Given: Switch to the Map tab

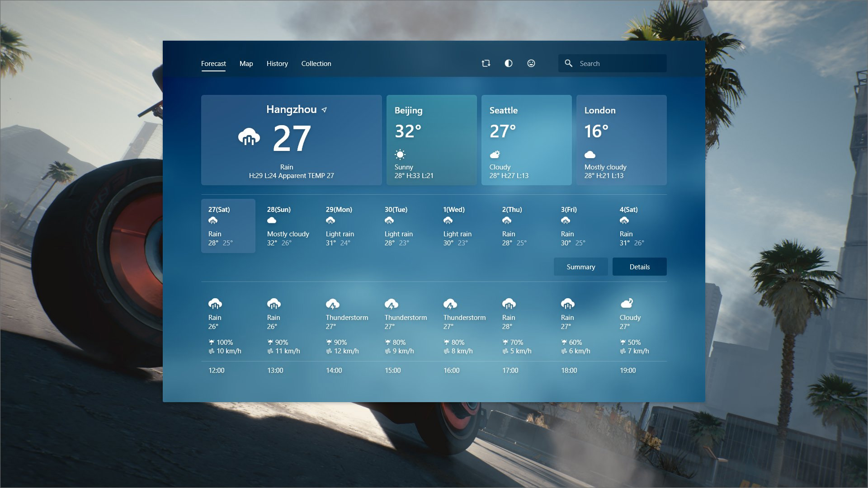Looking at the screenshot, I should click(x=246, y=64).
